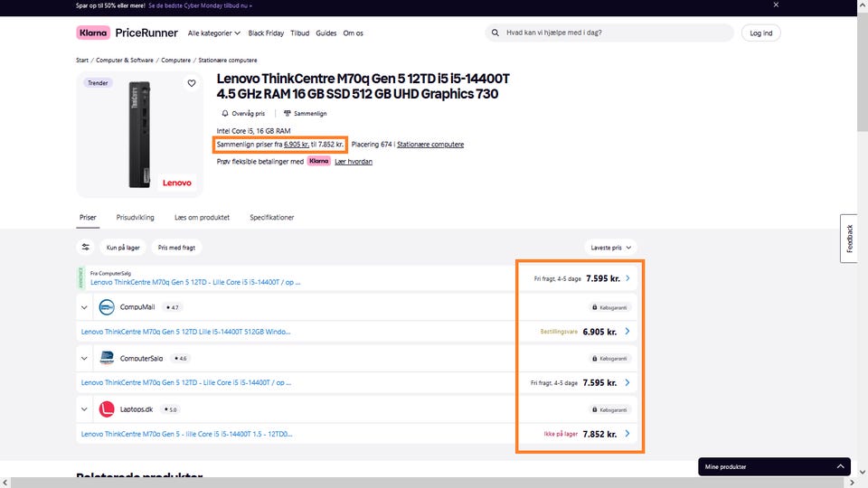
Task: Click the Klarna PriceRunner logo
Action: pyautogui.click(x=127, y=33)
